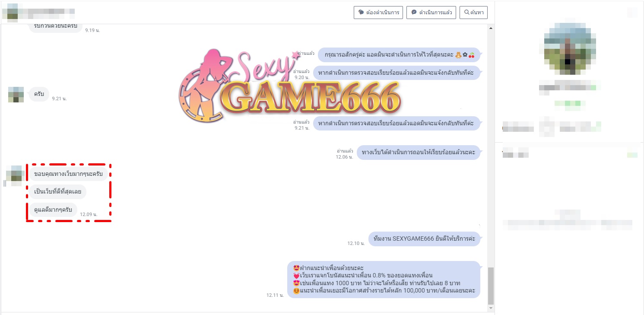Click the SexyGame666 logo watermark
644x315 pixels.
(289, 86)
